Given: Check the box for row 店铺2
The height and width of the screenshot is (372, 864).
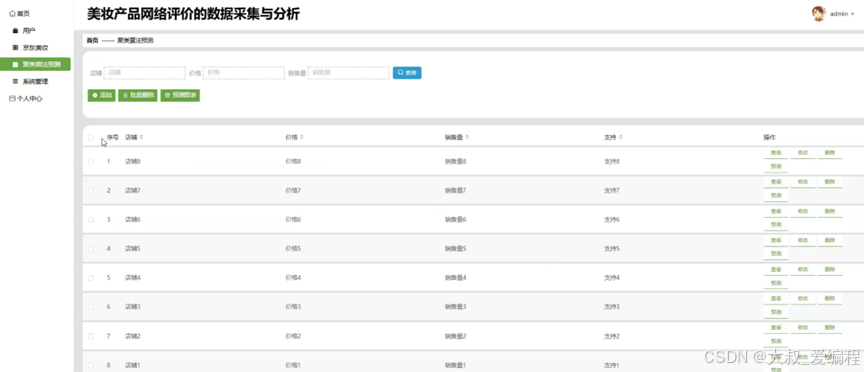Looking at the screenshot, I should [x=91, y=336].
